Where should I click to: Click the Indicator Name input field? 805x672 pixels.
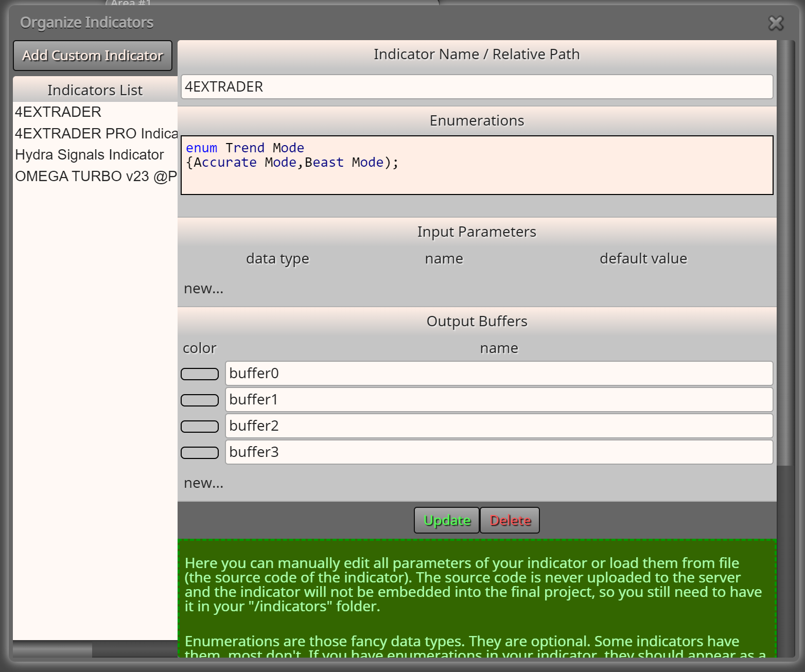[x=477, y=86]
